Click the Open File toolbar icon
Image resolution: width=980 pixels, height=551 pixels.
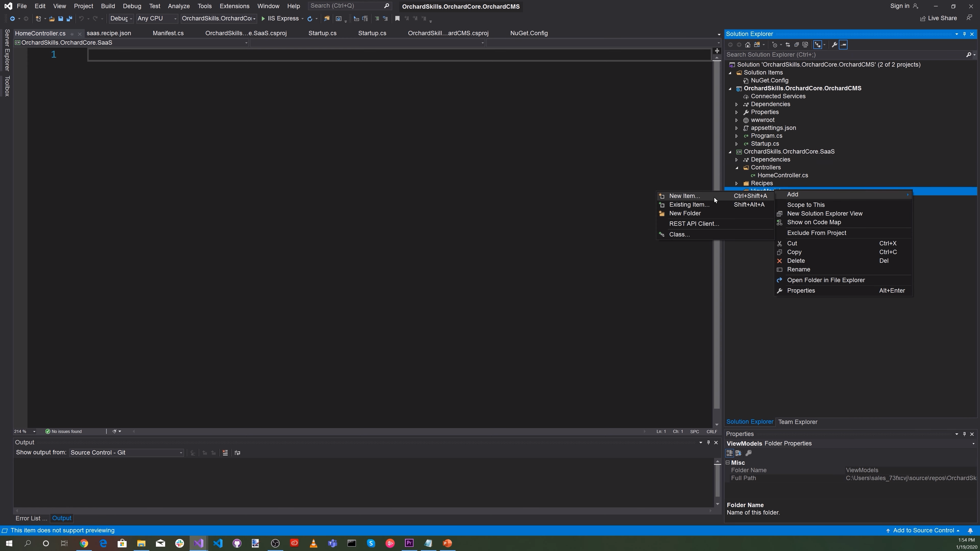click(x=52, y=19)
